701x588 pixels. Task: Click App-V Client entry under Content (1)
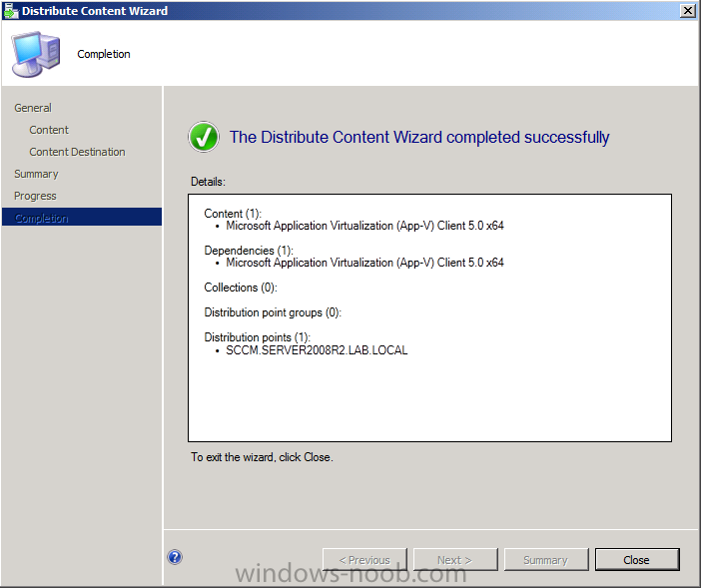point(364,226)
